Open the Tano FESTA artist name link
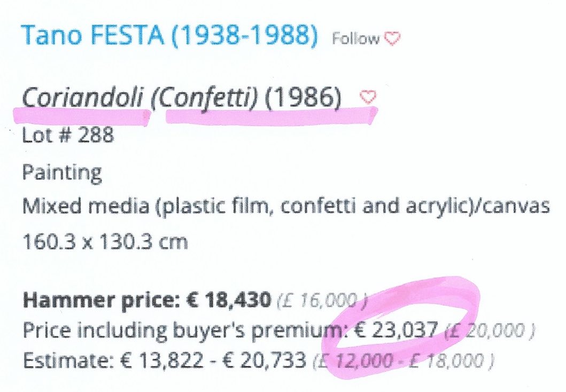 pos(92,35)
